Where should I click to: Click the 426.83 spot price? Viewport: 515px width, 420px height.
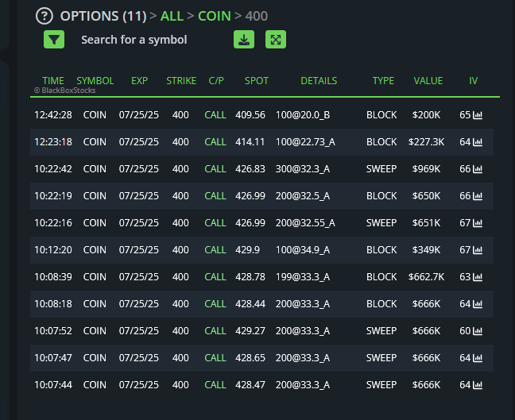point(250,169)
